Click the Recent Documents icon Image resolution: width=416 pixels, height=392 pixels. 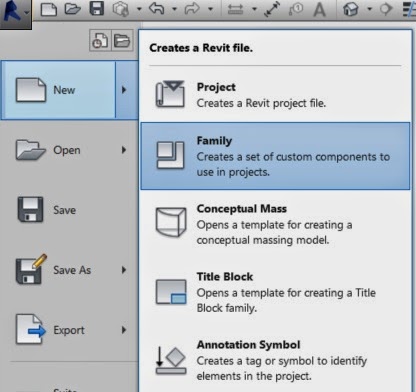[100, 41]
